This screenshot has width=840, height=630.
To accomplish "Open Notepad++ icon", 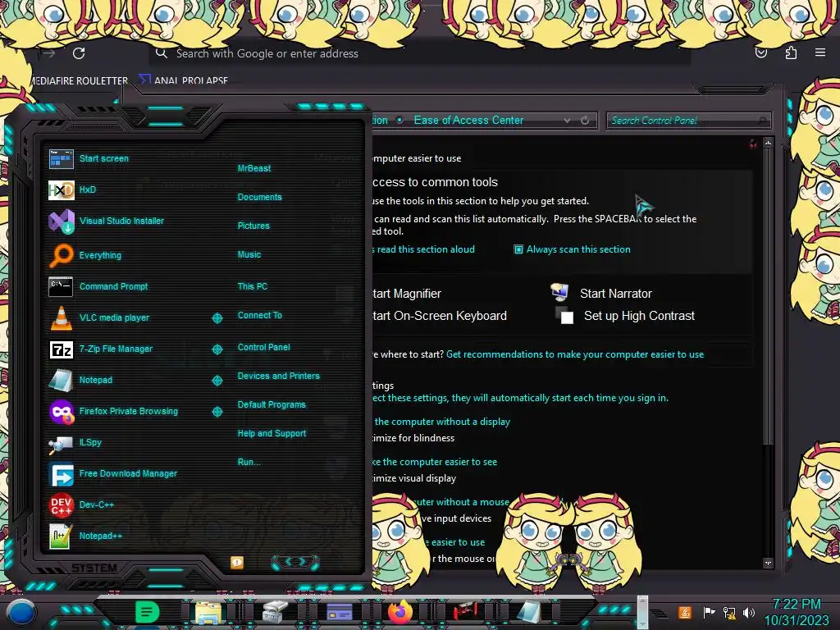I will pos(61,536).
